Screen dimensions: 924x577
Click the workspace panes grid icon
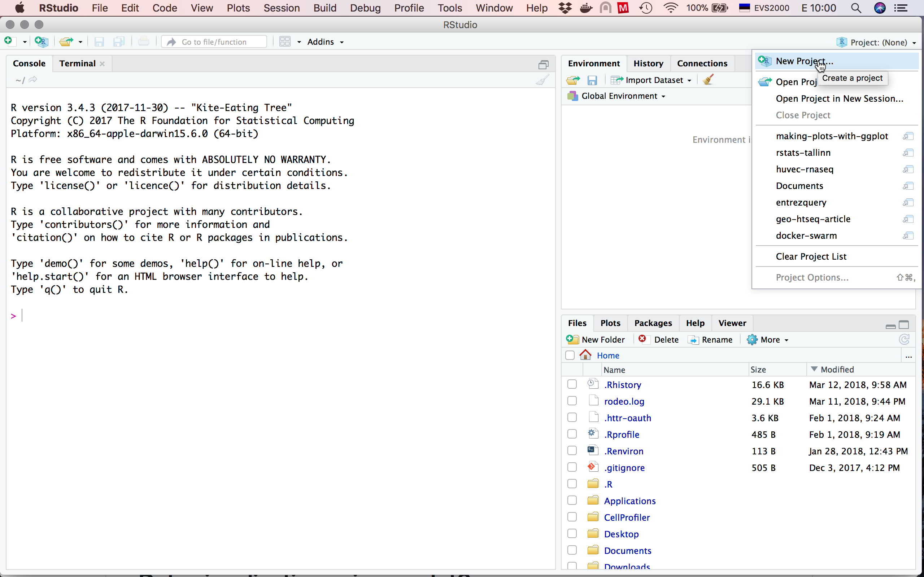pos(285,41)
